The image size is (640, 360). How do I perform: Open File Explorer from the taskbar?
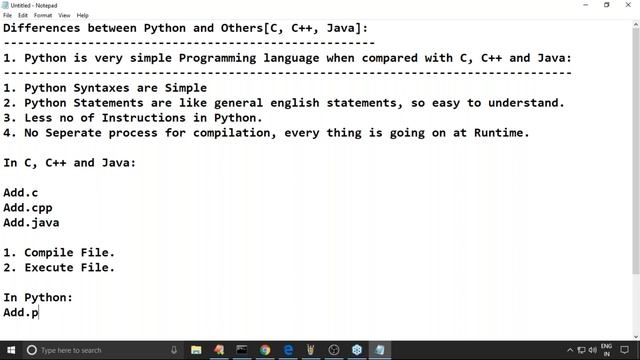[x=196, y=350]
